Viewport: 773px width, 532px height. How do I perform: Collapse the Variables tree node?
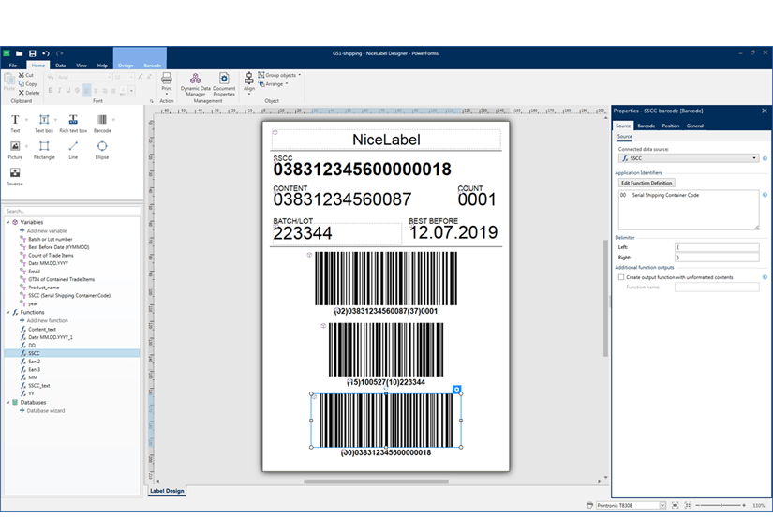coord(7,222)
